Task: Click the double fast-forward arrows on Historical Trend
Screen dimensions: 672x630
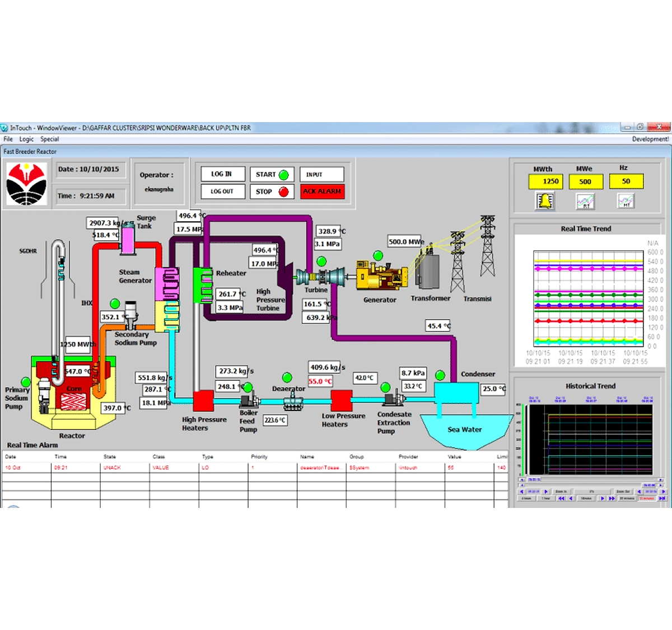Action: pyautogui.click(x=612, y=498)
